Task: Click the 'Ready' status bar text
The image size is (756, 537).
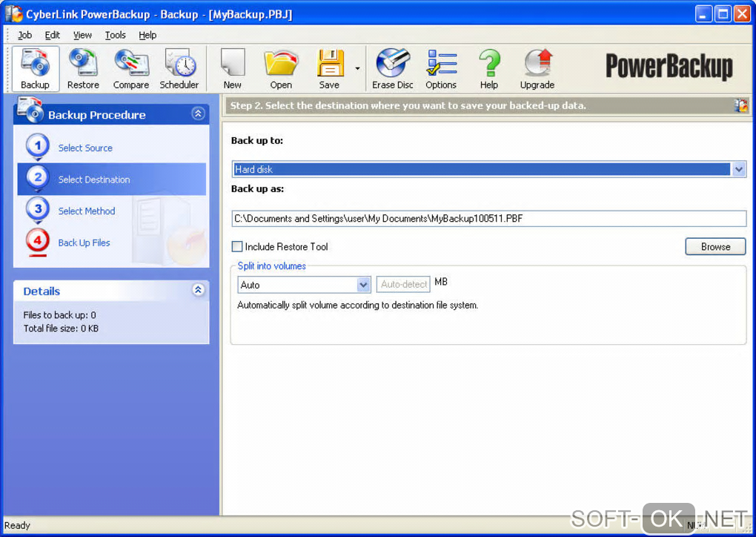Action: [17, 525]
